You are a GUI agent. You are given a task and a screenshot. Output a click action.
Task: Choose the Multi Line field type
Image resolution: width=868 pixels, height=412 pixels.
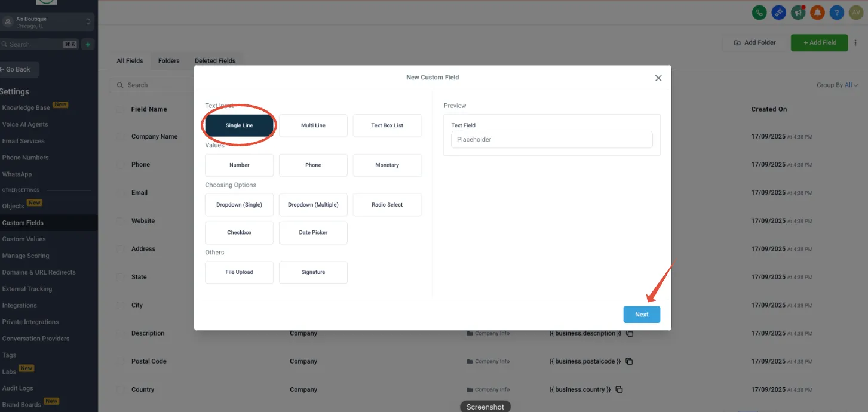click(313, 125)
